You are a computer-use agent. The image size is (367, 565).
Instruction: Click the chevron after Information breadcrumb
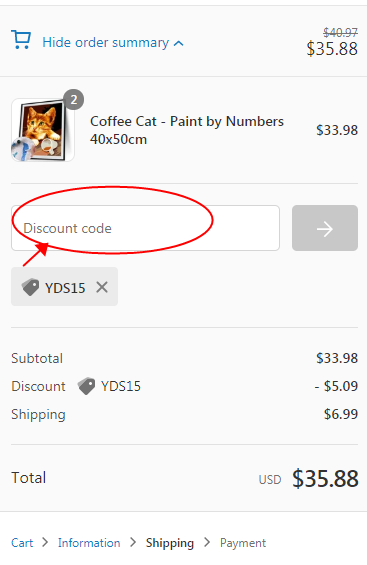(x=133, y=542)
